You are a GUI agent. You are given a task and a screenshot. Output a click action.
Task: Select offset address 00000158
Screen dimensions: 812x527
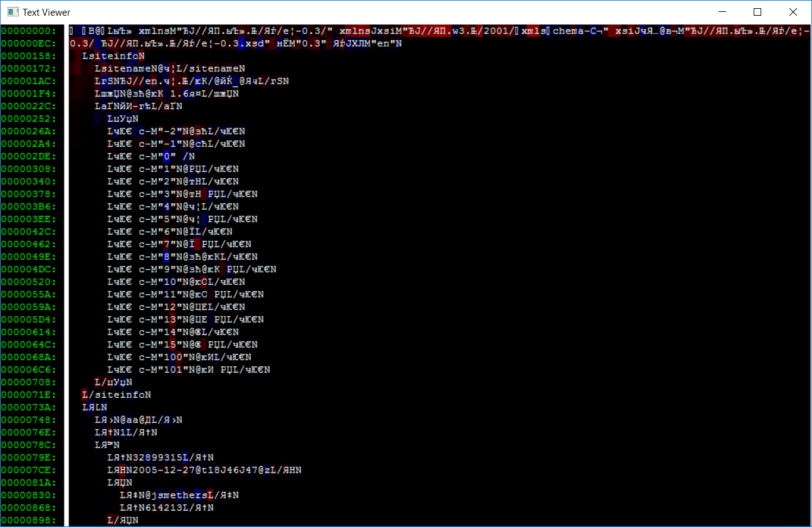29,56
